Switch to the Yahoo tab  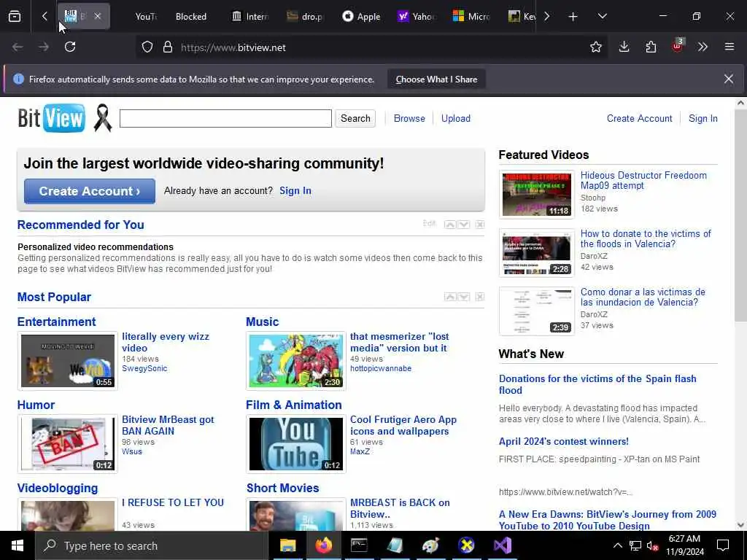[417, 17]
